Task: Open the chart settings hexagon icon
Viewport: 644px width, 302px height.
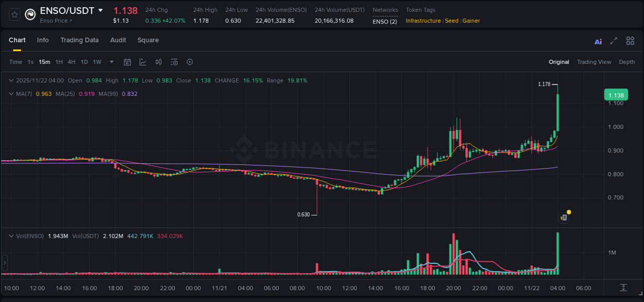Action: tap(190, 62)
